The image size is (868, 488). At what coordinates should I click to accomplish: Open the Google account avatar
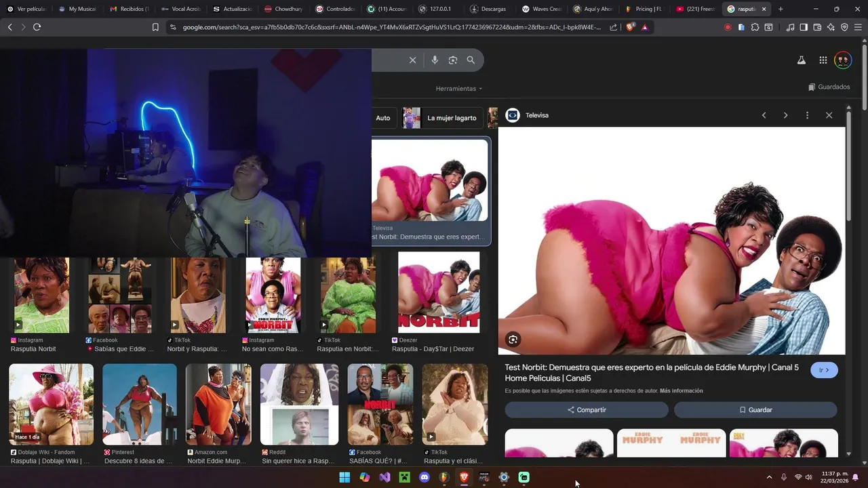(x=843, y=60)
